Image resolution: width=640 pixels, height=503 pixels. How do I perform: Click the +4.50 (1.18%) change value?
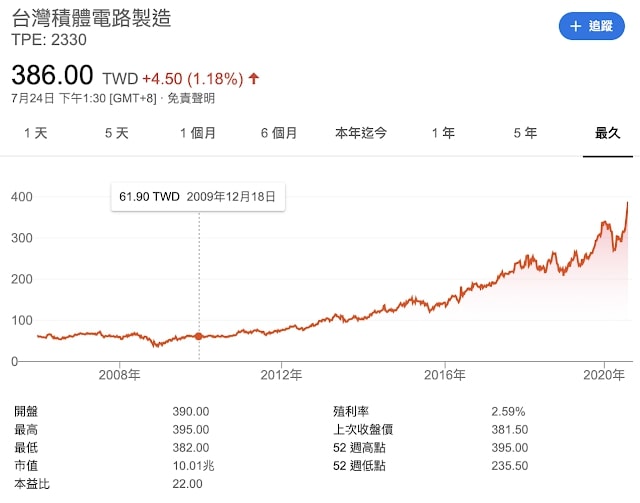tap(193, 78)
